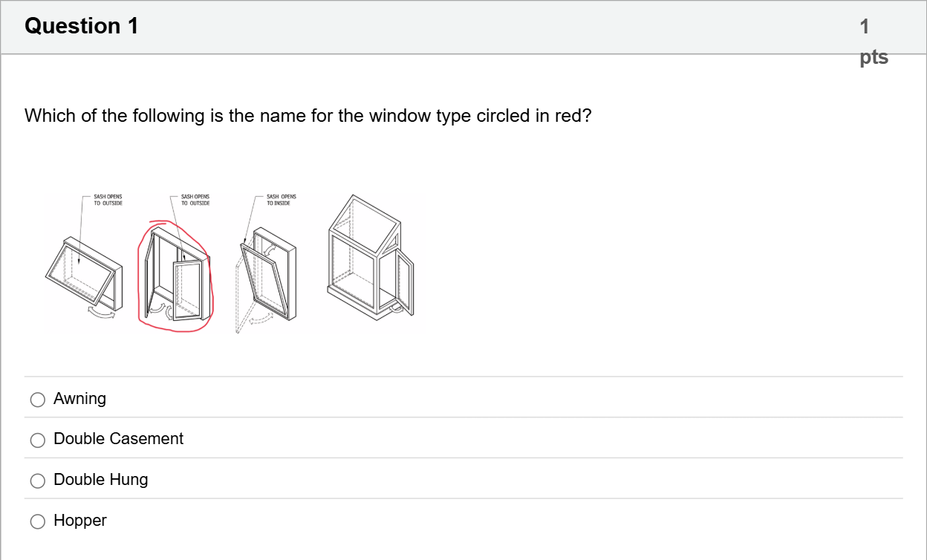Select the Awning radio button
The width and height of the screenshot is (927, 560).
coord(37,400)
